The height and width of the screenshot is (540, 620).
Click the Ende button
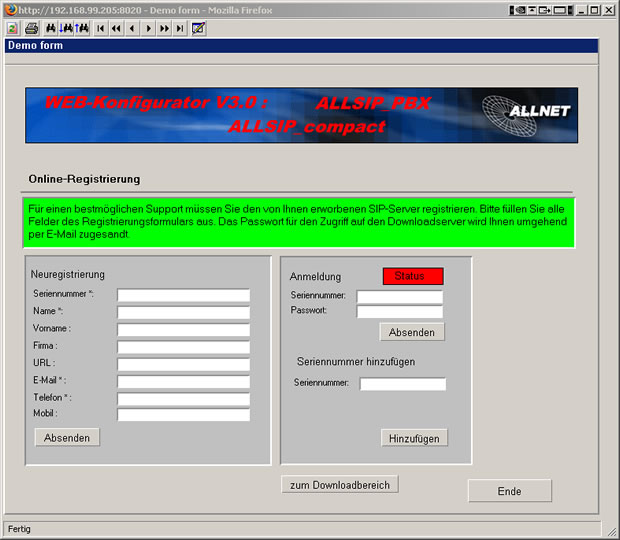[x=509, y=491]
